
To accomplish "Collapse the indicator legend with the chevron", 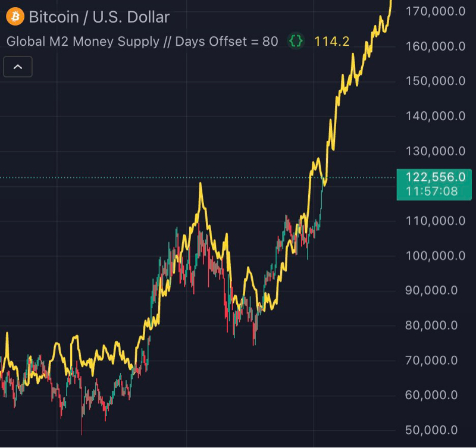I will coord(18,67).
